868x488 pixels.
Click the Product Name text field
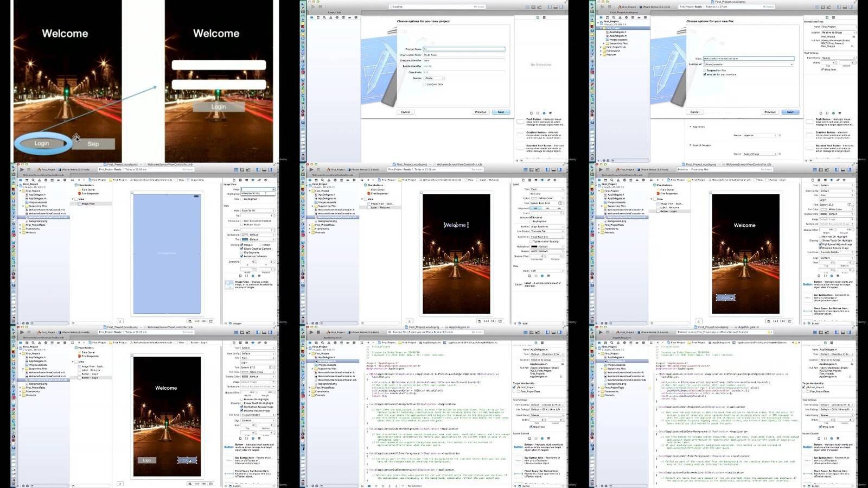464,49
